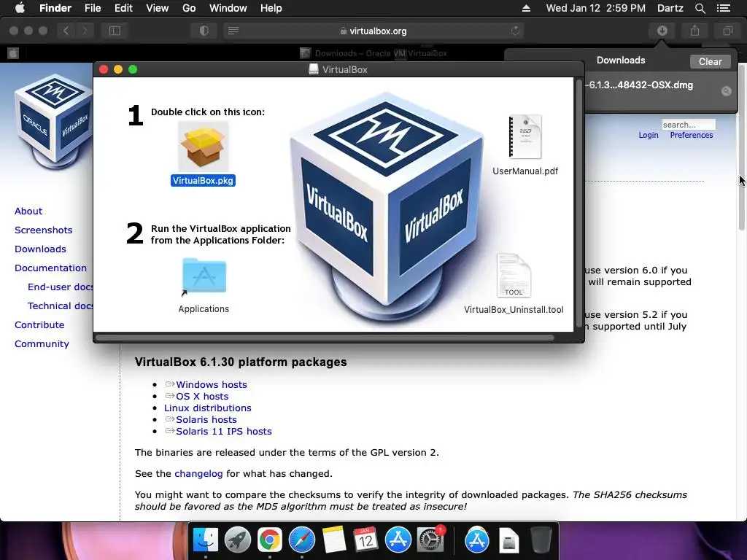Launch Launchpad from the Dock
Image resolution: width=747 pixels, height=560 pixels.
(237, 540)
